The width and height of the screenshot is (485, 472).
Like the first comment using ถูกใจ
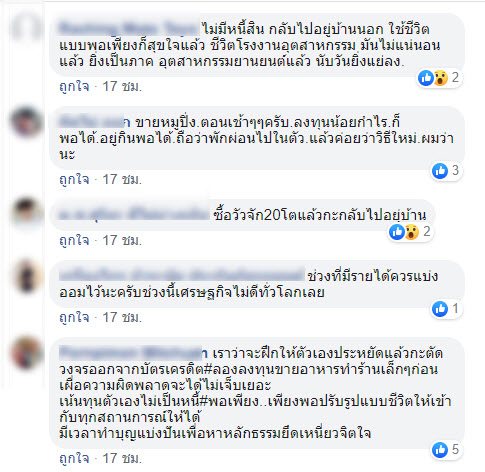[74, 87]
